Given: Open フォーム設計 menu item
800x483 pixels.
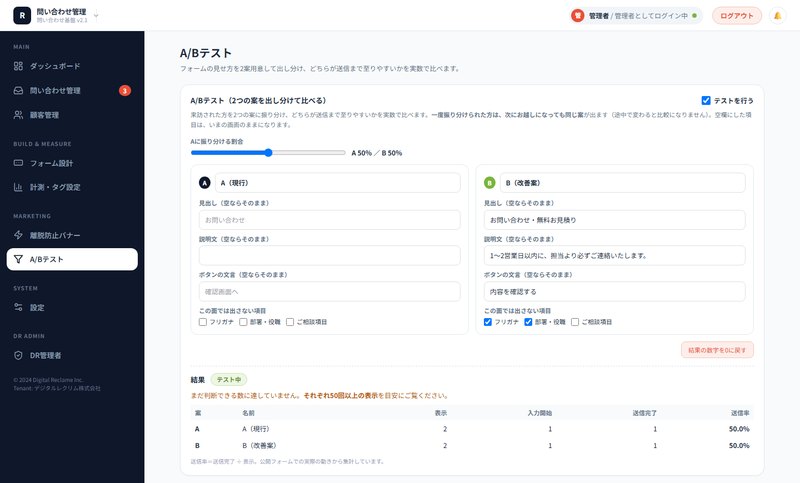Looking at the screenshot, I should [72, 163].
